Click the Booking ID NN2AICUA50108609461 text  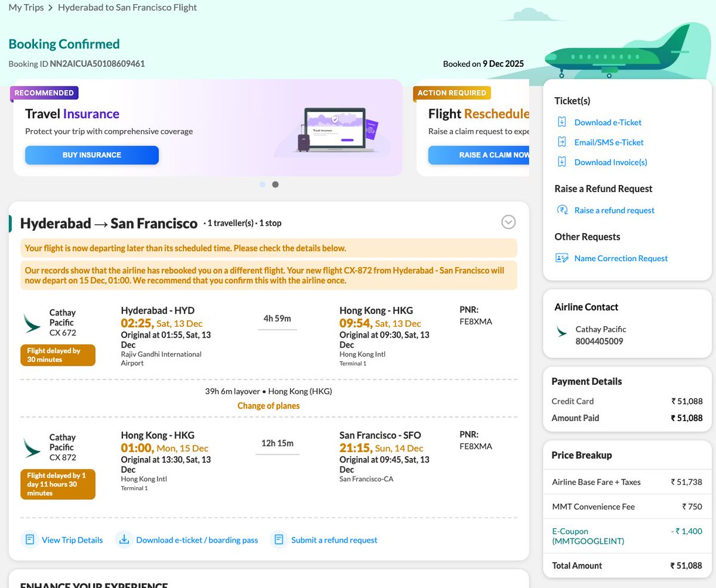click(76, 63)
